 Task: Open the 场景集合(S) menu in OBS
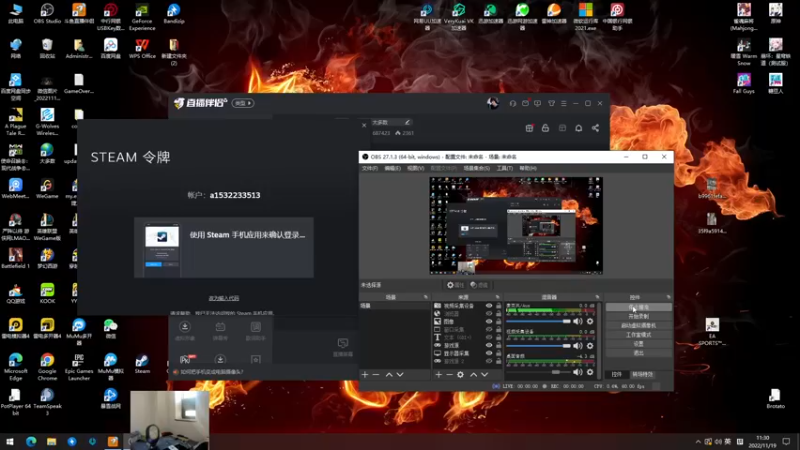coord(477,168)
